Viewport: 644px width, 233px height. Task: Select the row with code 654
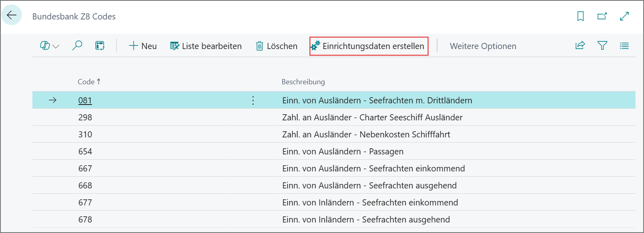(x=334, y=151)
